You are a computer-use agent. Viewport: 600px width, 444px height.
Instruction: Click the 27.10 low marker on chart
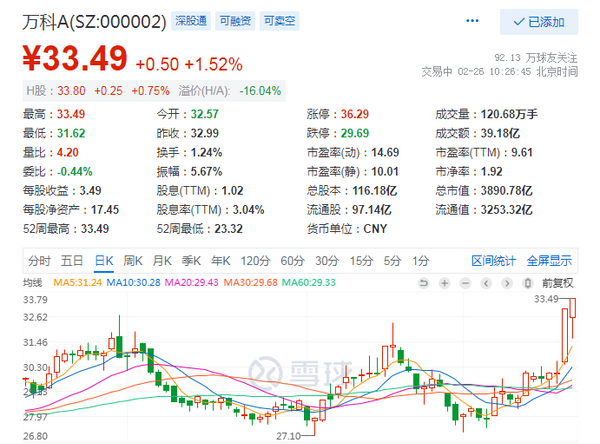coord(288,436)
